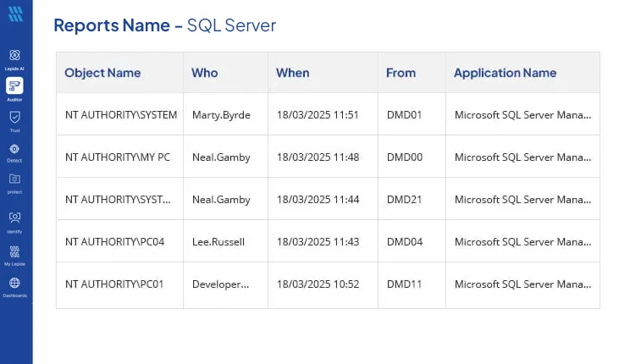Click the Reports Name – SQL Server title
The width and height of the screenshot is (619, 364).
[x=165, y=25]
